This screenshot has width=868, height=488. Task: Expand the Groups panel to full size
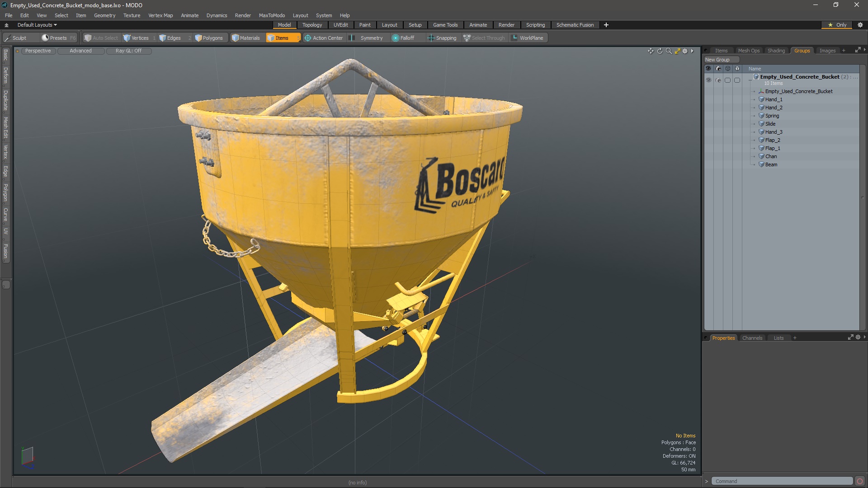(x=858, y=50)
